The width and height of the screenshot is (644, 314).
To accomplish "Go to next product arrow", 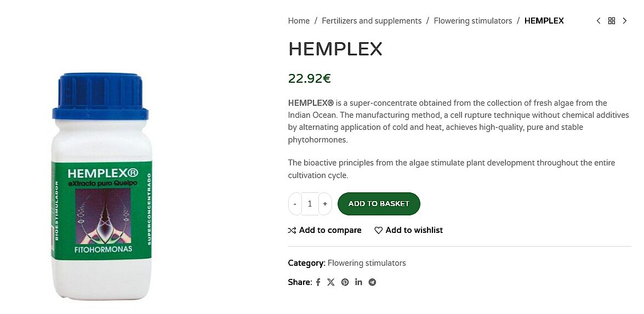I will click(x=625, y=21).
